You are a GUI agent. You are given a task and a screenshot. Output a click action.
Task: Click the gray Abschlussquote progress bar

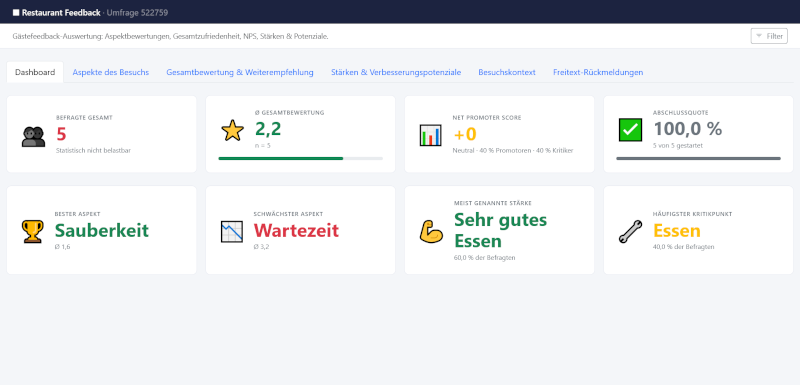[x=698, y=159]
